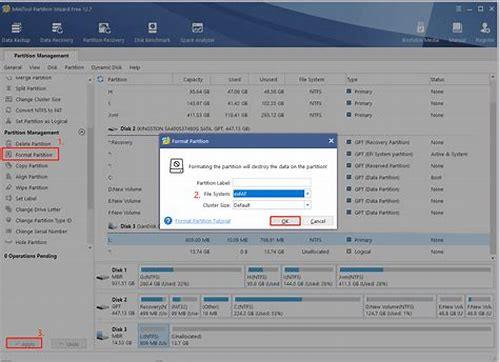Select Change Drive Letter action
This screenshot has width=500, height=362.
34,209
